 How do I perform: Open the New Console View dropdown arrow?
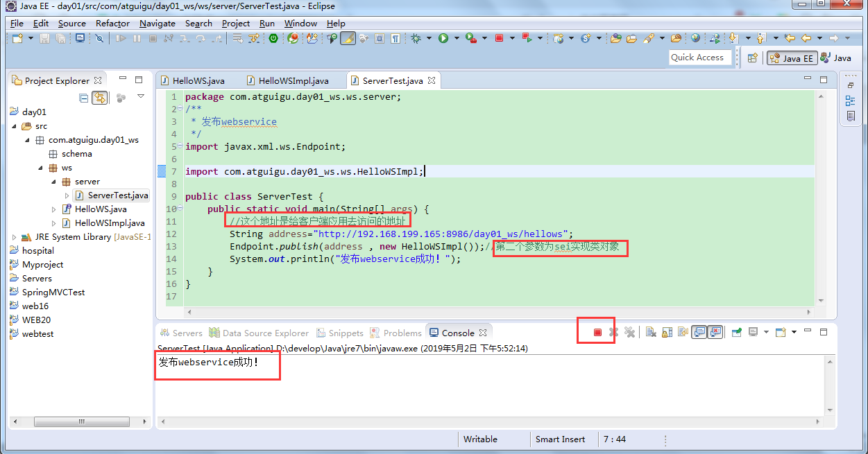794,333
